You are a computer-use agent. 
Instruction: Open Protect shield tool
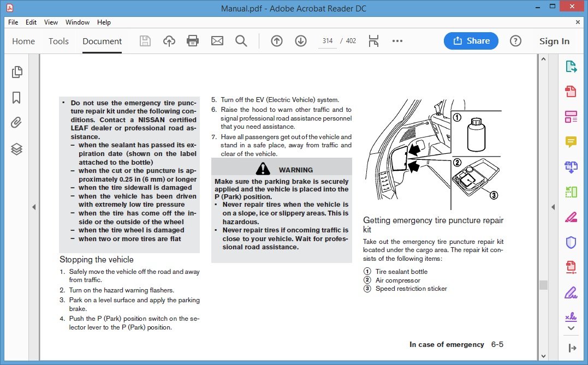pyautogui.click(x=571, y=242)
